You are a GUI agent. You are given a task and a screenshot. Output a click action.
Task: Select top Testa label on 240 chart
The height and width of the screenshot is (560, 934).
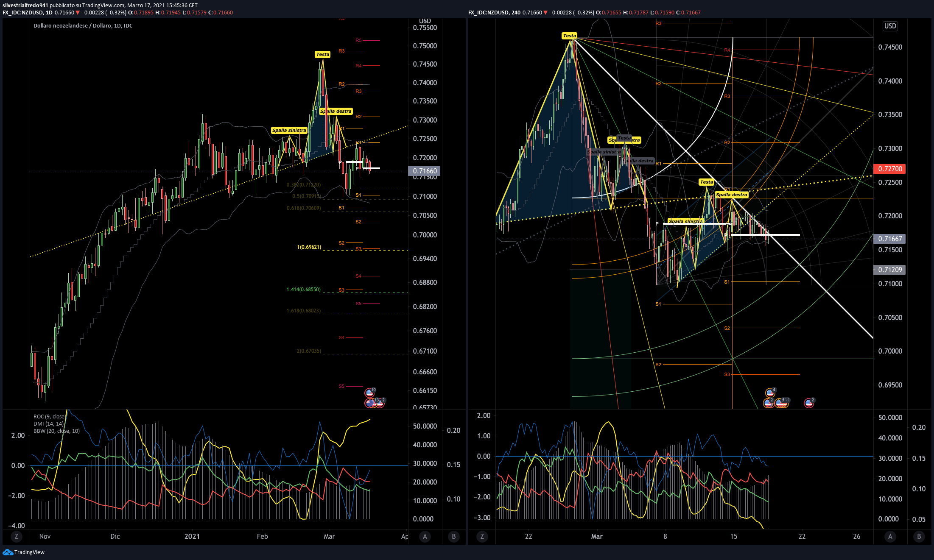tap(569, 36)
